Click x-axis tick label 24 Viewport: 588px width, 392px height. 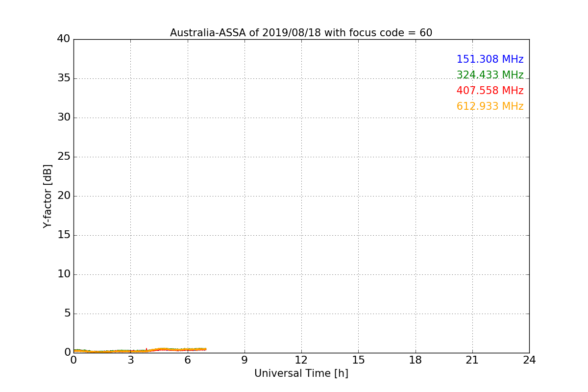[529, 360]
